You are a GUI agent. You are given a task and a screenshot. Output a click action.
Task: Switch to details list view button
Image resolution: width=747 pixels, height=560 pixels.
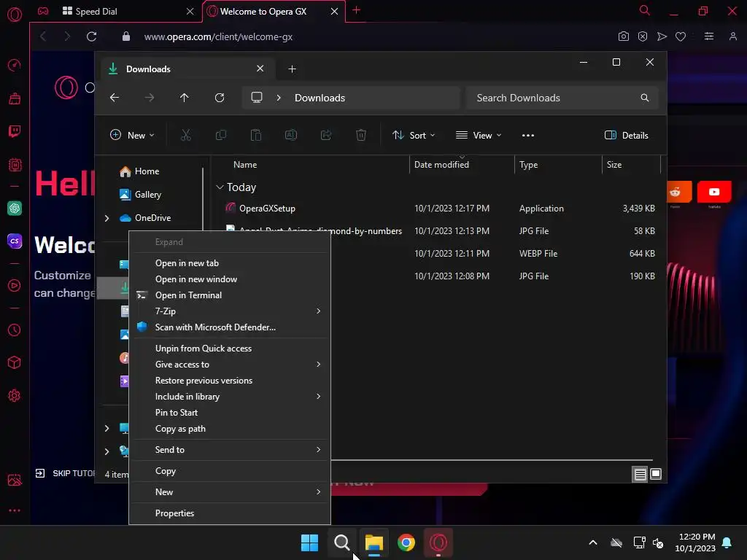click(640, 474)
